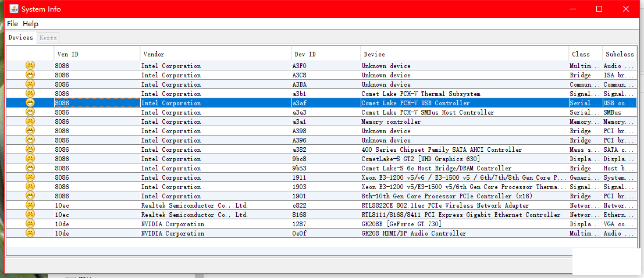The height and width of the screenshot is (278, 644).
Task: Click the smiley icon for device A398
Action: [x=30, y=131]
